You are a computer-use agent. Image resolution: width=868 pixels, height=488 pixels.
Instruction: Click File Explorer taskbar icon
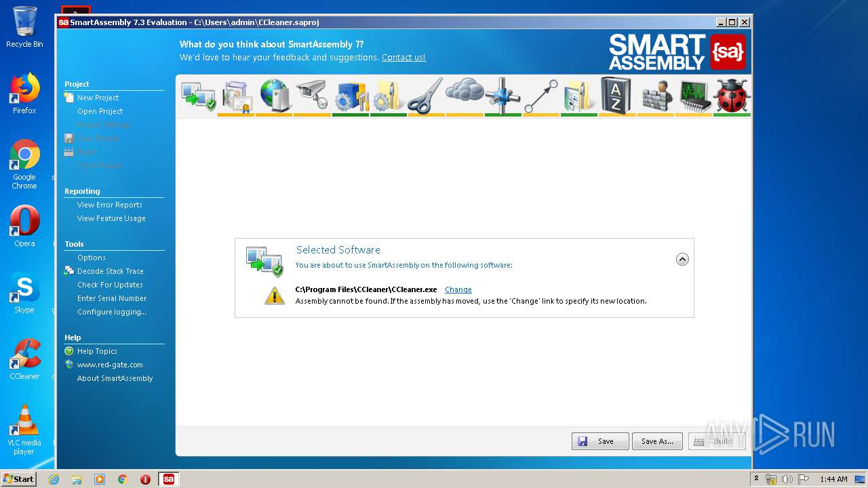pos(77,479)
